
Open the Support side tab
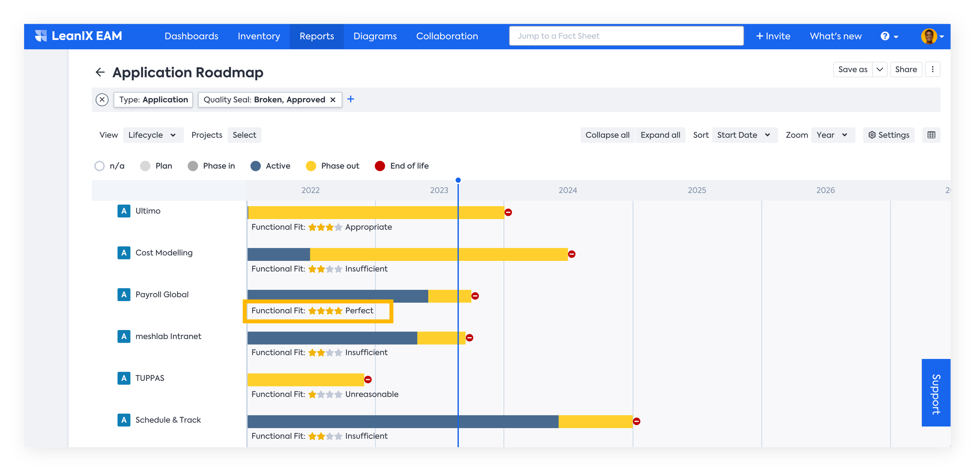coord(936,393)
